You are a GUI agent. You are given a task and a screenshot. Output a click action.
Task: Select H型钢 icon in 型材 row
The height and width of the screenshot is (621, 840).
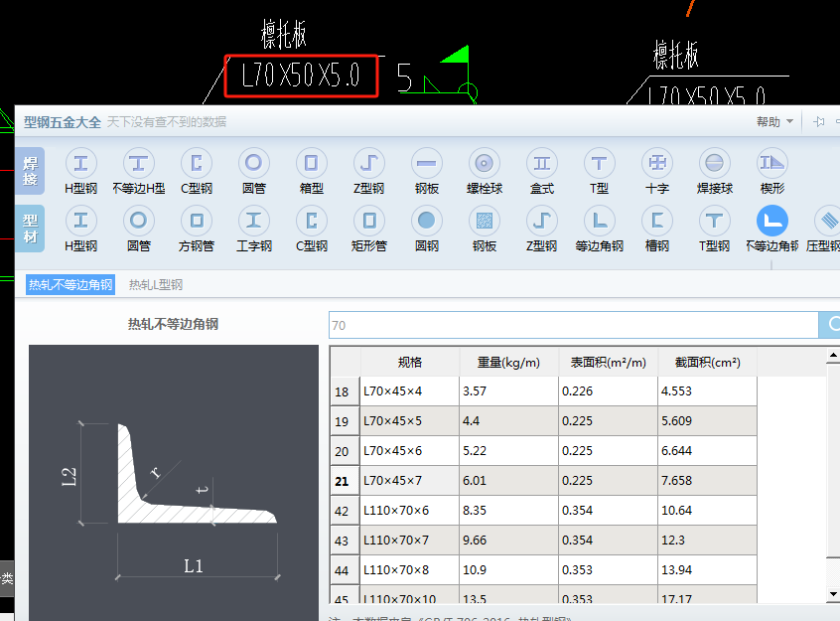pos(80,221)
